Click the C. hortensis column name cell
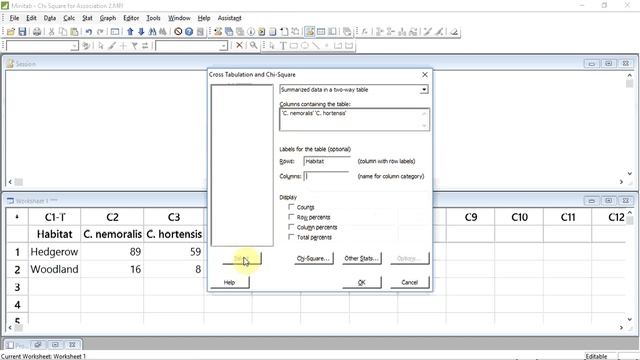This screenshot has height=360, width=640. click(174, 234)
